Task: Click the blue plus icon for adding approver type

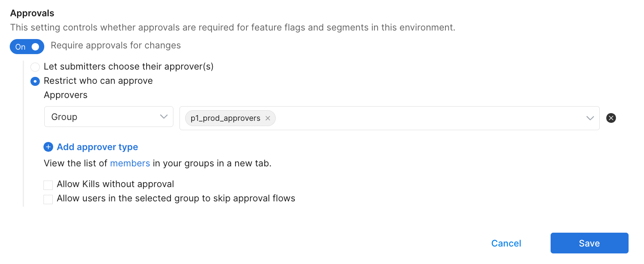Action: pyautogui.click(x=48, y=147)
